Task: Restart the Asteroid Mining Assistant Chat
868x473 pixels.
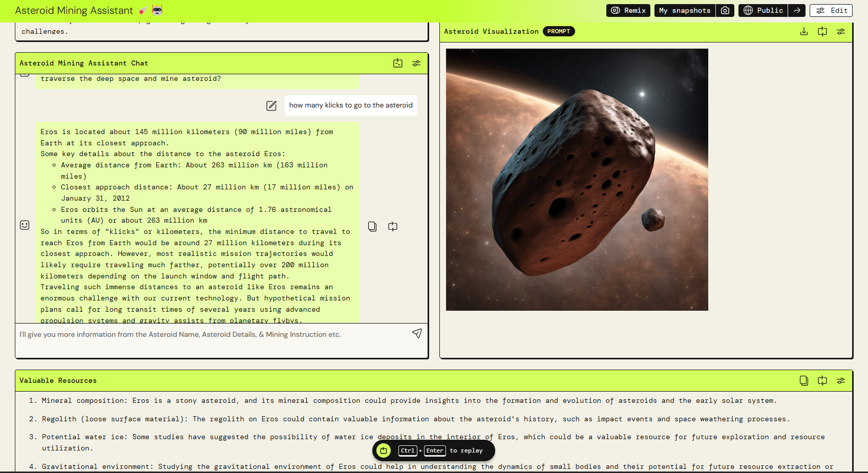Action: (x=398, y=63)
